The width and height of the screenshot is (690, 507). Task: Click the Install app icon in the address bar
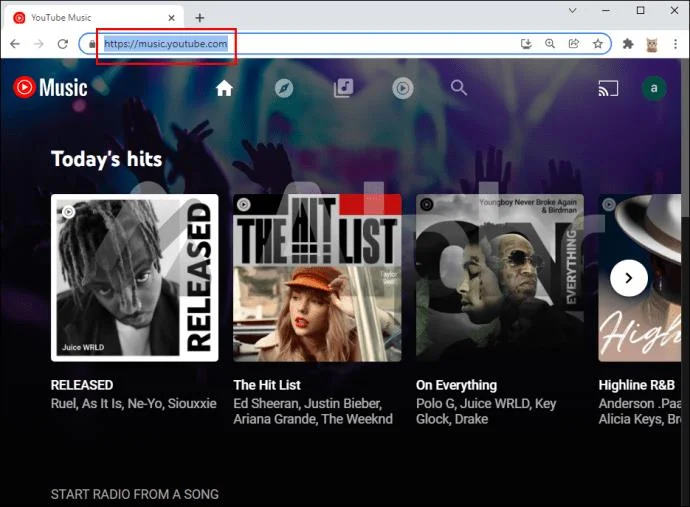526,44
